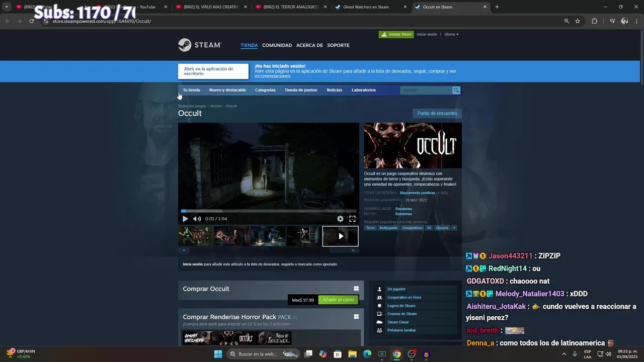Open the Categorías menu
The image size is (644, 362).
265,90
